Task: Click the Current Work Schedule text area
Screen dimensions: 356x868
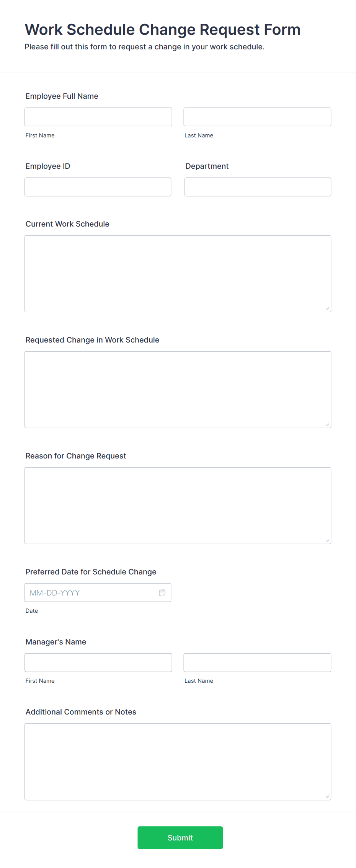Action: (178, 273)
